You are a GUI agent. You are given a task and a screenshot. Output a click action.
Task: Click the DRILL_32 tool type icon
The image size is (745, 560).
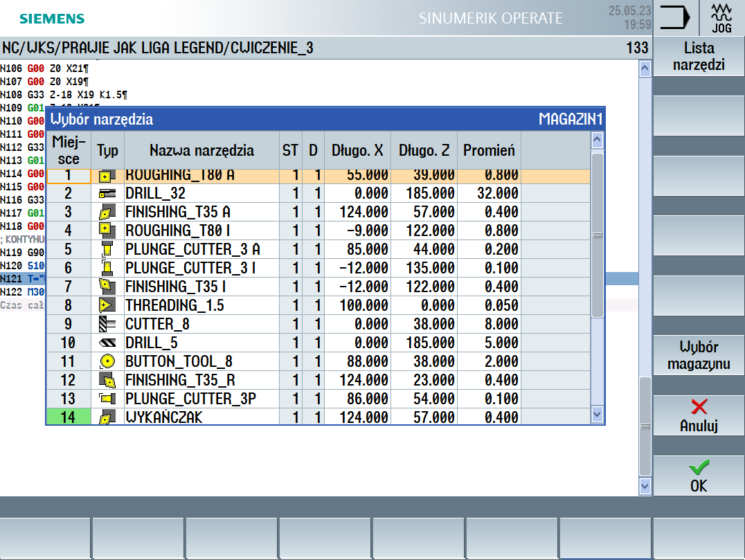107,193
